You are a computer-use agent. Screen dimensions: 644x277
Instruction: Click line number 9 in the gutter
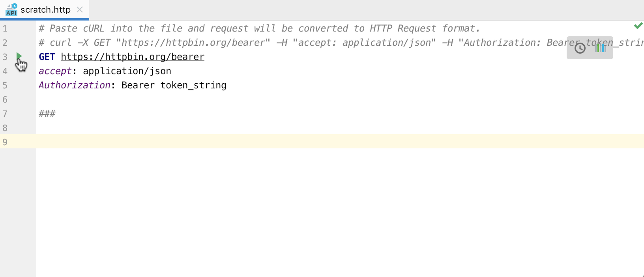[x=5, y=142]
